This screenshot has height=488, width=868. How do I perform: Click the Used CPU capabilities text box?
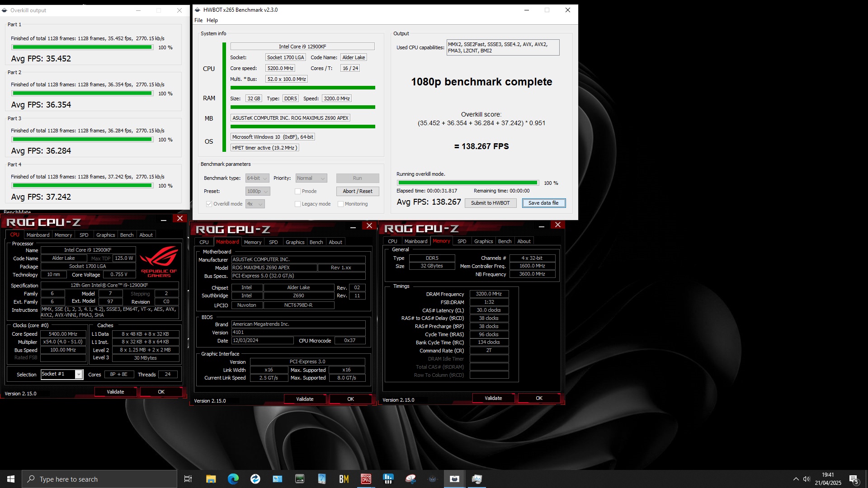tap(503, 47)
